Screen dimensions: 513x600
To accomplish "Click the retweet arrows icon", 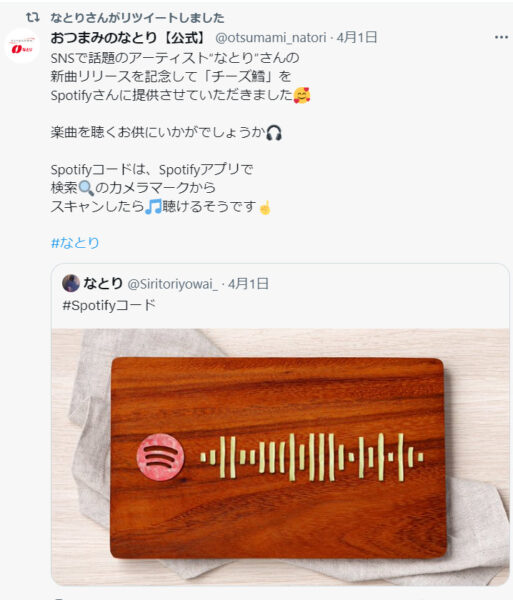I will click(33, 17).
